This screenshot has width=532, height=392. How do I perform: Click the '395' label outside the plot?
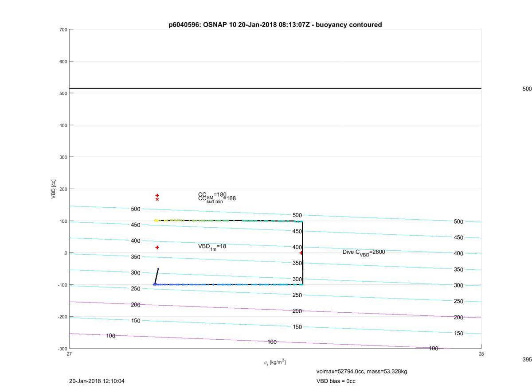[x=527, y=360]
